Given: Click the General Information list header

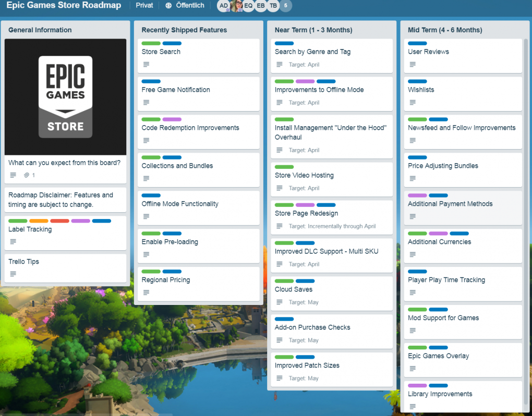Looking at the screenshot, I should pyautogui.click(x=40, y=30).
